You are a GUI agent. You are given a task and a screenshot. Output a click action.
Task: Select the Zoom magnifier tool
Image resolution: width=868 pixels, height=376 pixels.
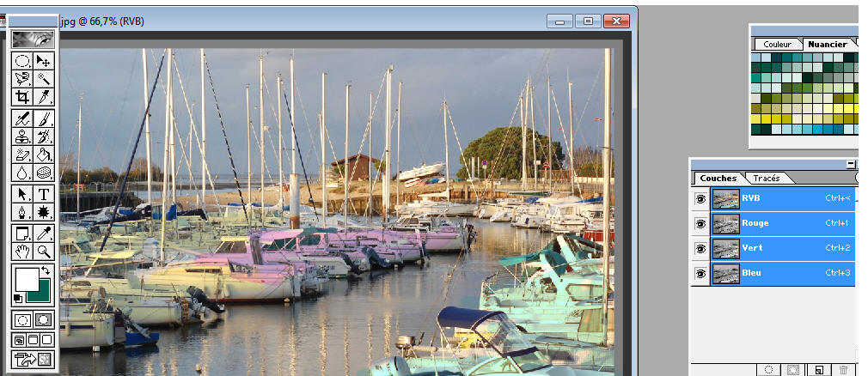point(44,251)
